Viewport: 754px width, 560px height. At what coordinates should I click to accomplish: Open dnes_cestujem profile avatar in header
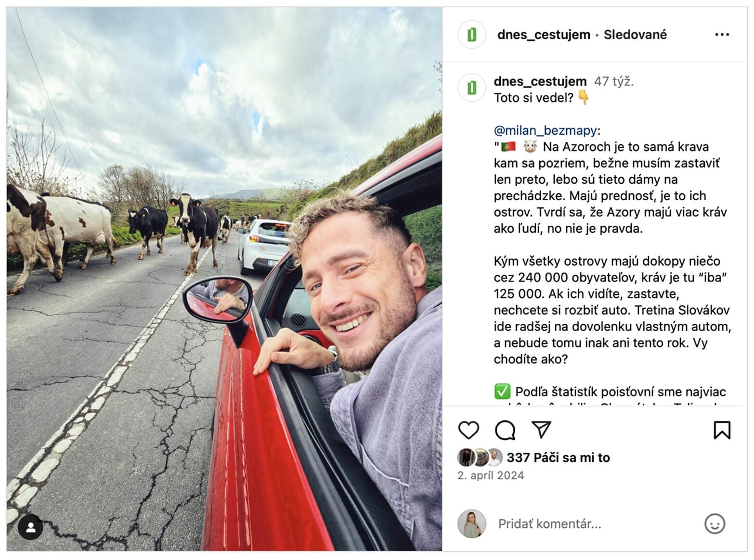[x=471, y=35]
